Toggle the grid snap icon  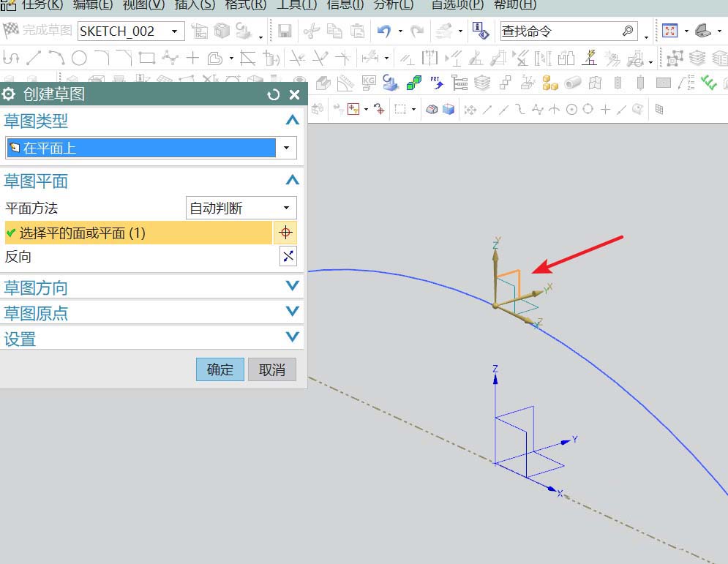(x=659, y=110)
